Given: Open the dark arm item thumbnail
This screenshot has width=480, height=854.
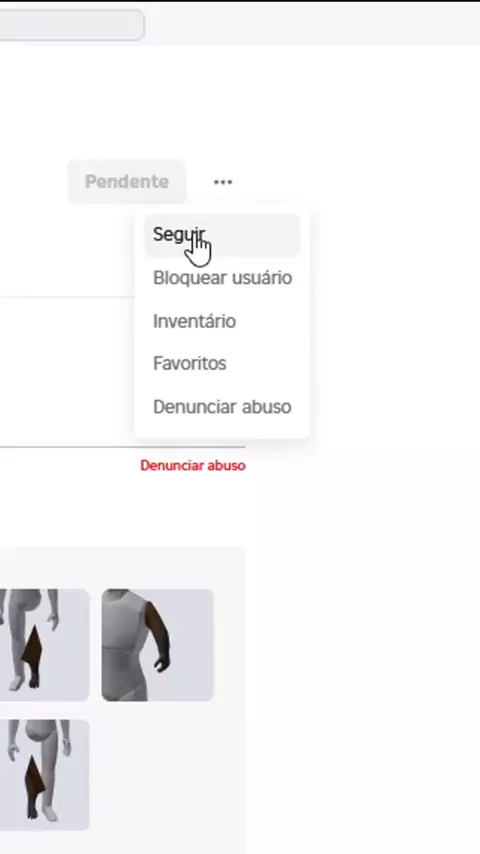Looking at the screenshot, I should point(157,645).
